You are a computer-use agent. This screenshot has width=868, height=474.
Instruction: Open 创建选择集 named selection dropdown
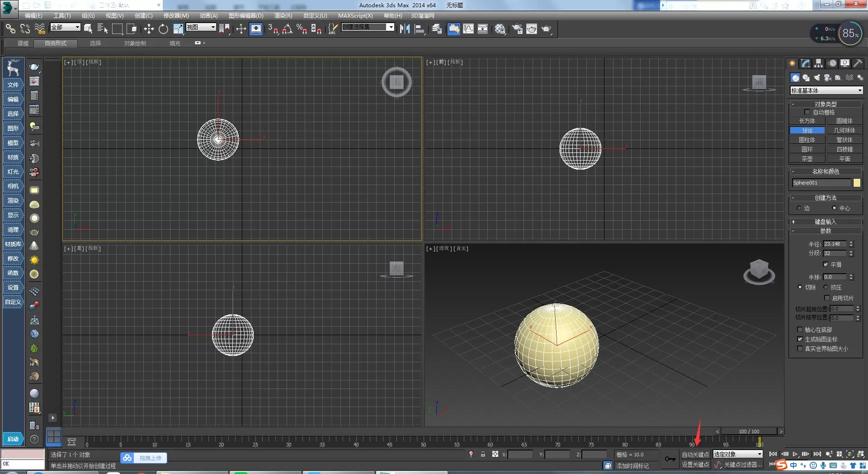(x=368, y=27)
